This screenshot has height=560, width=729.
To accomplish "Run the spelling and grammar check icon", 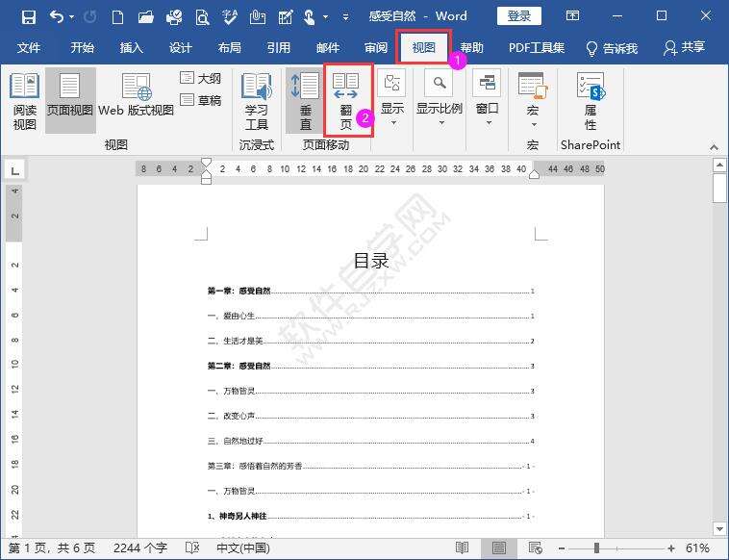I will click(x=229, y=17).
